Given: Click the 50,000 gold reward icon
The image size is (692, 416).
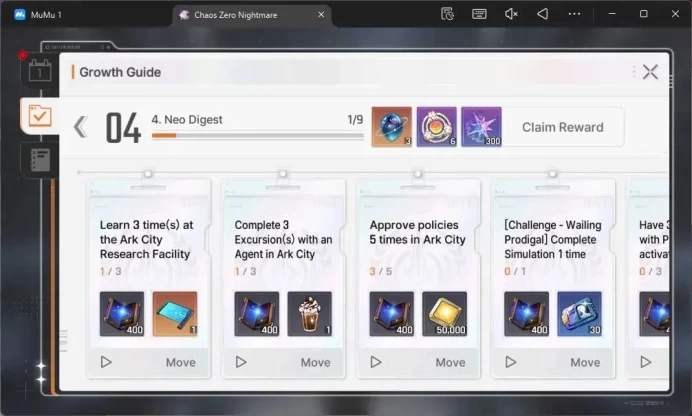Looking at the screenshot, I should coord(444,314).
